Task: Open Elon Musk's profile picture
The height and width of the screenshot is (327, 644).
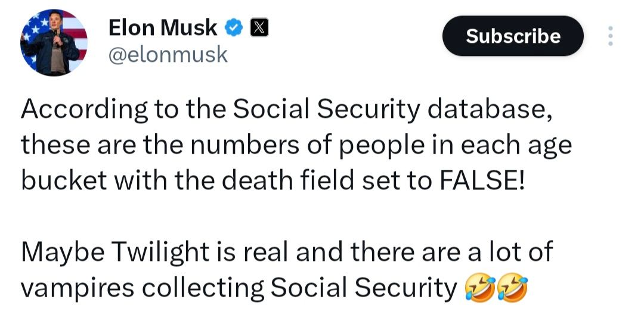Action: (x=54, y=43)
